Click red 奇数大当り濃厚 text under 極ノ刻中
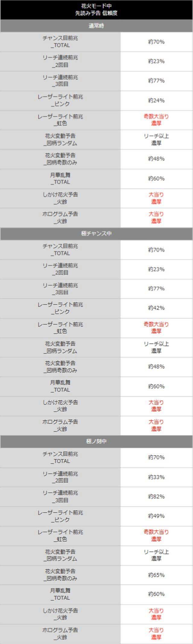 coord(156,536)
